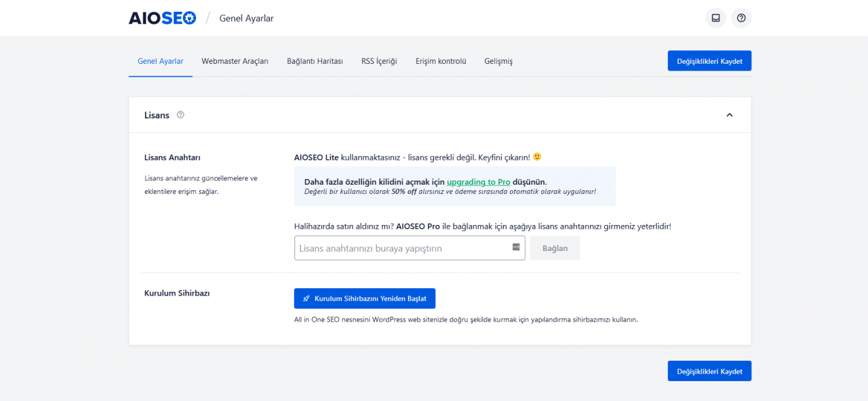Select the Genel Ayarlar tab
868x401 pixels.
coord(160,61)
